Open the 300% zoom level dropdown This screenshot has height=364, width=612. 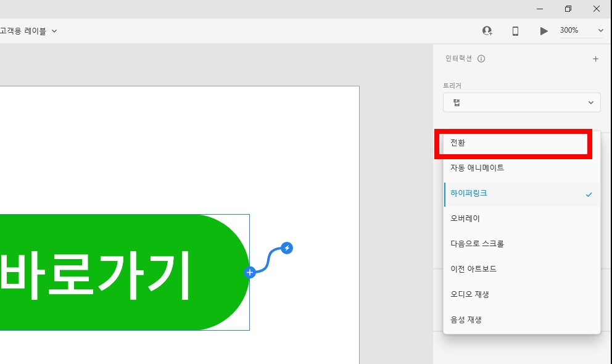(x=580, y=30)
